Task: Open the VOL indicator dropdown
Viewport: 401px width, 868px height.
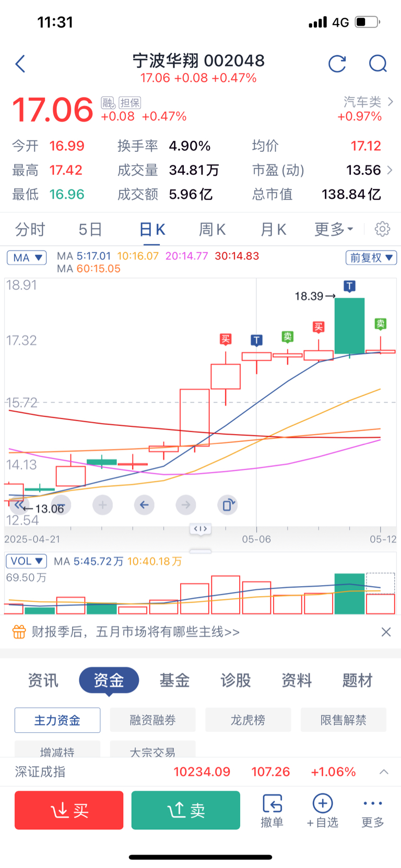Action: [27, 561]
